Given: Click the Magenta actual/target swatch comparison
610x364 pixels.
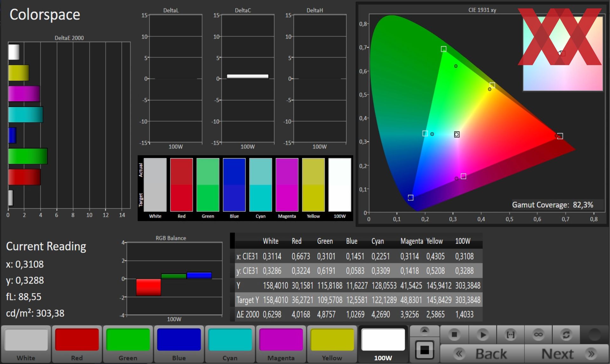Looking at the screenshot, I should point(287,185).
